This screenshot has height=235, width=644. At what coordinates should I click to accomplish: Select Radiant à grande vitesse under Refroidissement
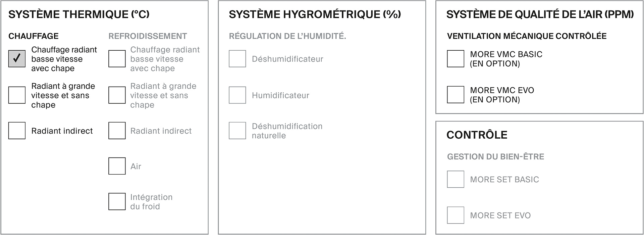(x=117, y=95)
